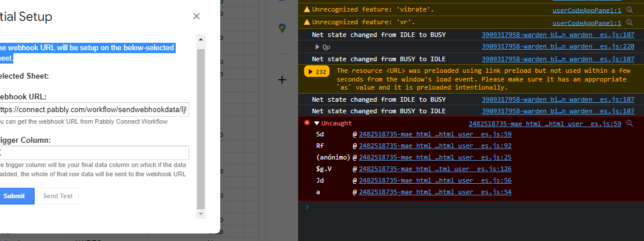The height and width of the screenshot is (241, 644).
Task: Focus the Trigger Column input field
Action: coord(94,153)
